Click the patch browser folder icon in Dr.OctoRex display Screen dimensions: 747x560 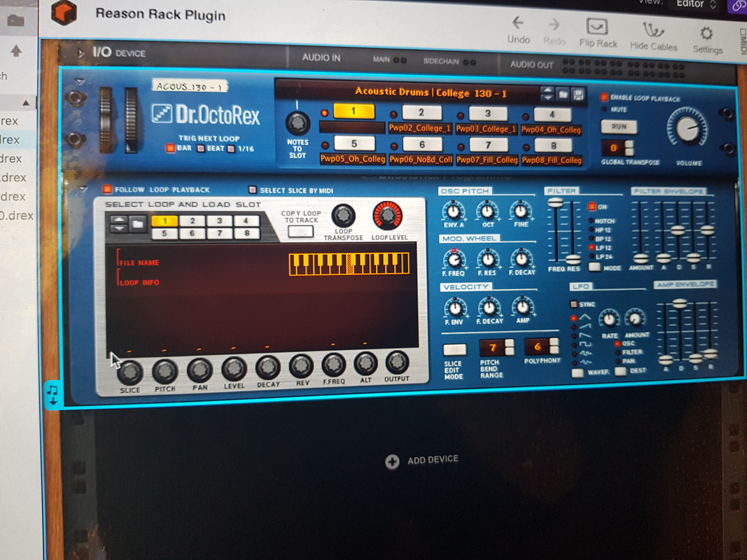[x=563, y=94]
